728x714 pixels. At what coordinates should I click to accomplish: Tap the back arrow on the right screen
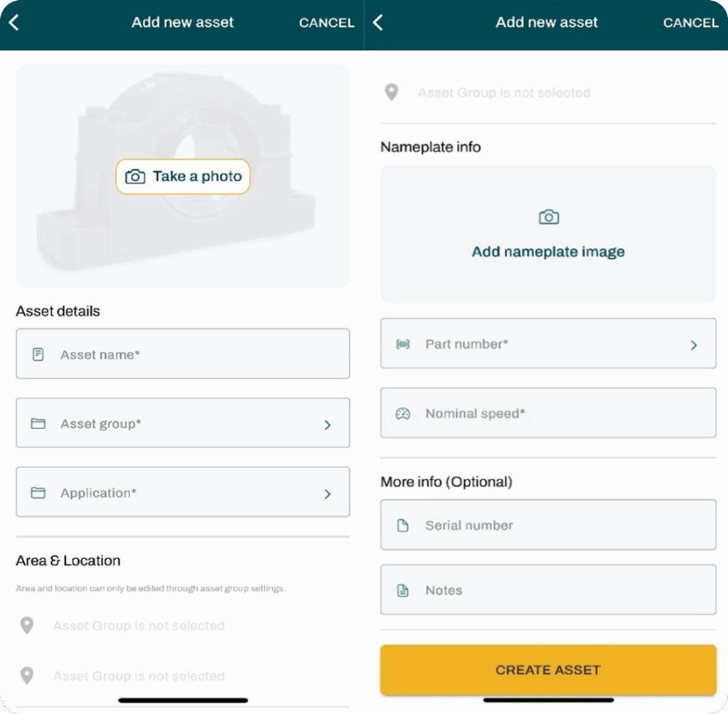(x=378, y=23)
